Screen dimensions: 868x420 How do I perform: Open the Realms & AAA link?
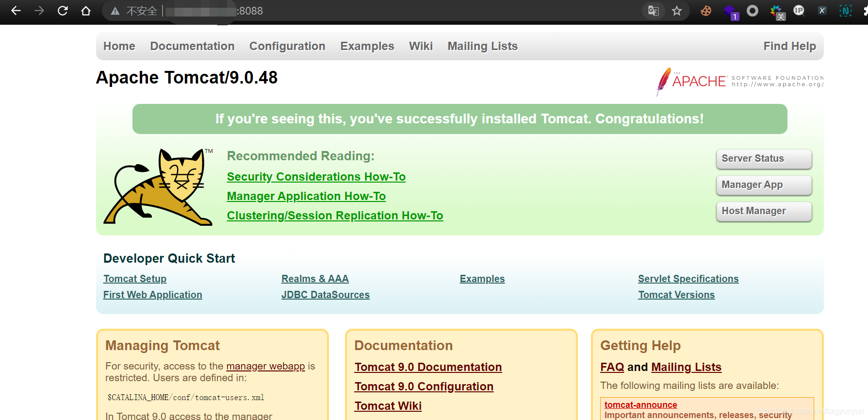[x=315, y=279]
